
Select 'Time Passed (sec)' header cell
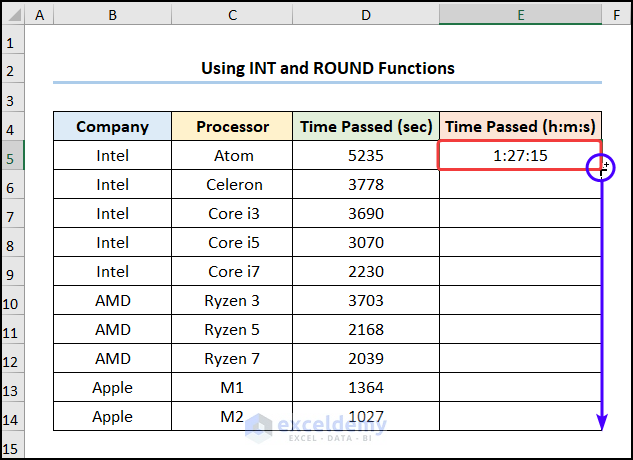pos(365,127)
